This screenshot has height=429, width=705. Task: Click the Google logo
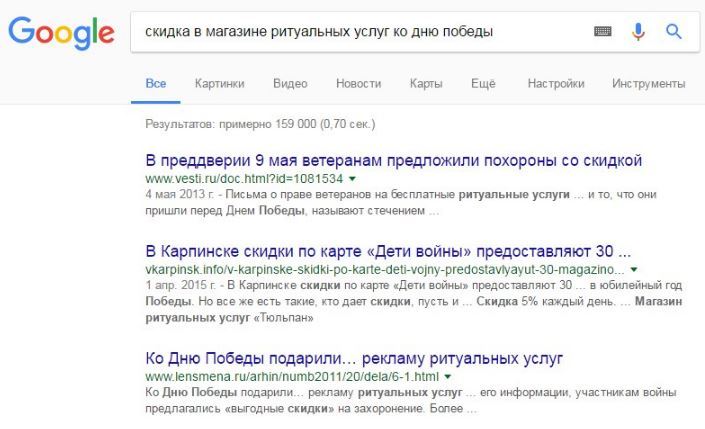tap(61, 33)
